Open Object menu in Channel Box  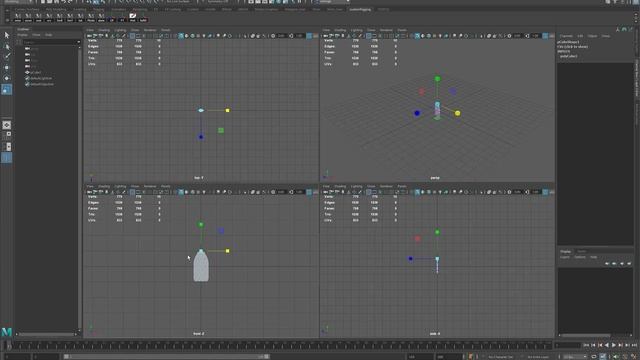[592, 36]
